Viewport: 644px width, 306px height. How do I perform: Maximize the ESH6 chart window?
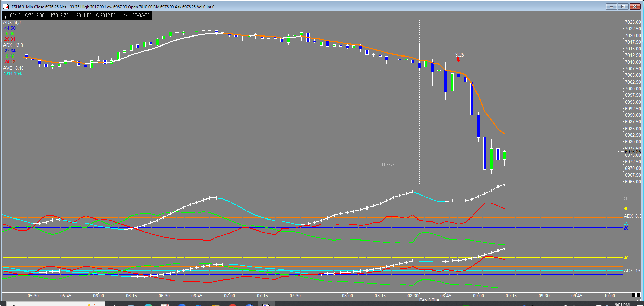point(623,7)
